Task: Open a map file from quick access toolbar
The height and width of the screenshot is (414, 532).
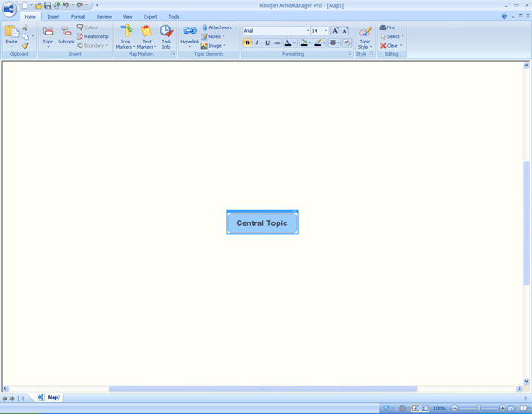Action: click(x=39, y=5)
